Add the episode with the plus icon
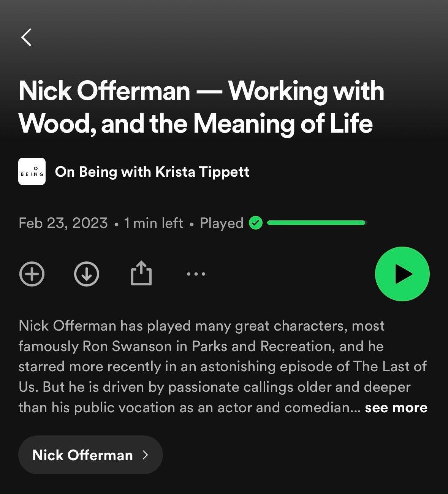 point(32,274)
